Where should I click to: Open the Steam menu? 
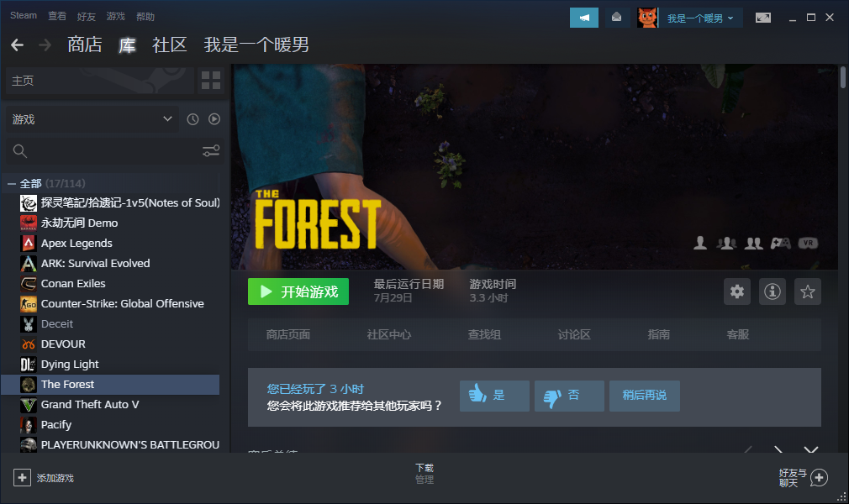pyautogui.click(x=24, y=16)
